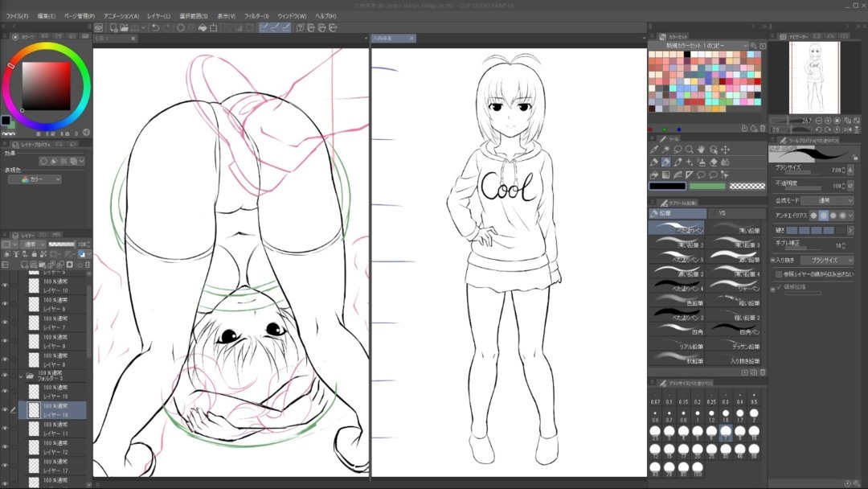
Task: Select the べた塗りペン 5 brush
Action: click(x=678, y=256)
